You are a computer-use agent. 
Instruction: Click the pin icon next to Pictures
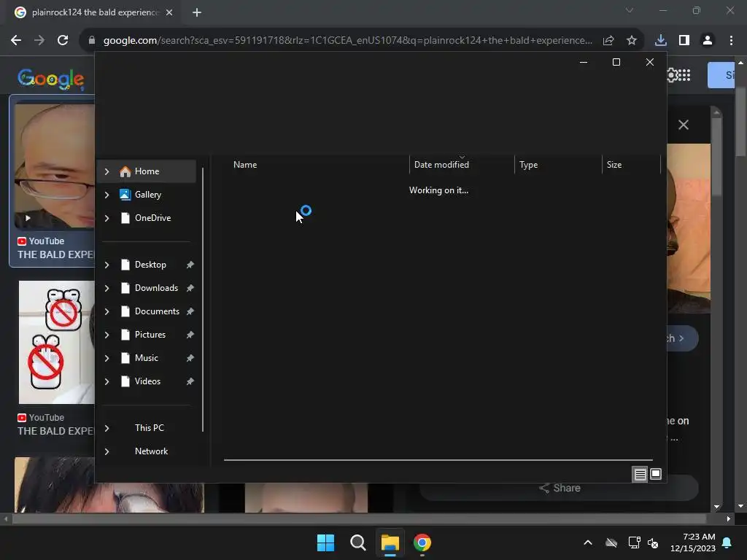pyautogui.click(x=190, y=335)
